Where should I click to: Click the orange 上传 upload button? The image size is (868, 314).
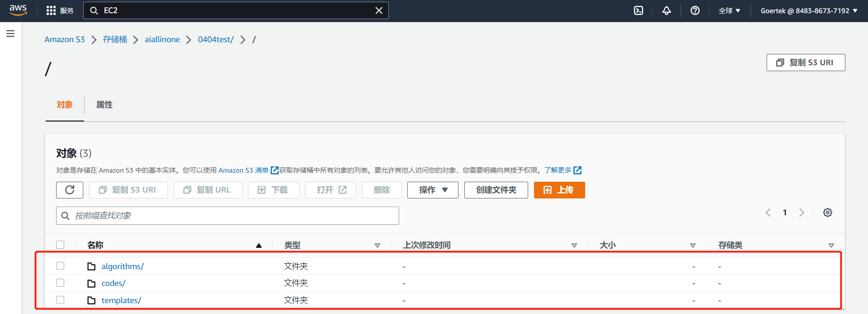(x=559, y=190)
